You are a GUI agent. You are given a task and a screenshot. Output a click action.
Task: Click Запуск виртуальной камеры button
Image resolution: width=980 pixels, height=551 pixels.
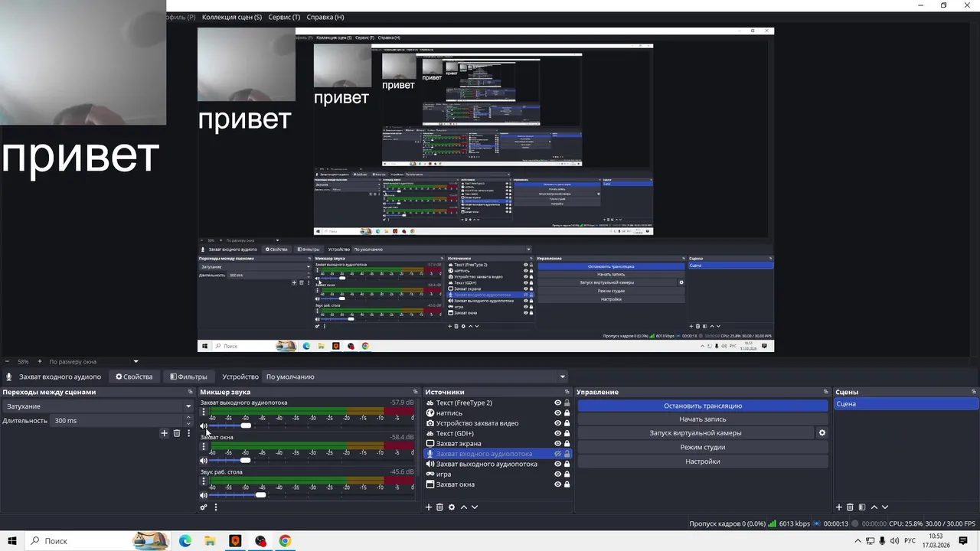tap(695, 433)
